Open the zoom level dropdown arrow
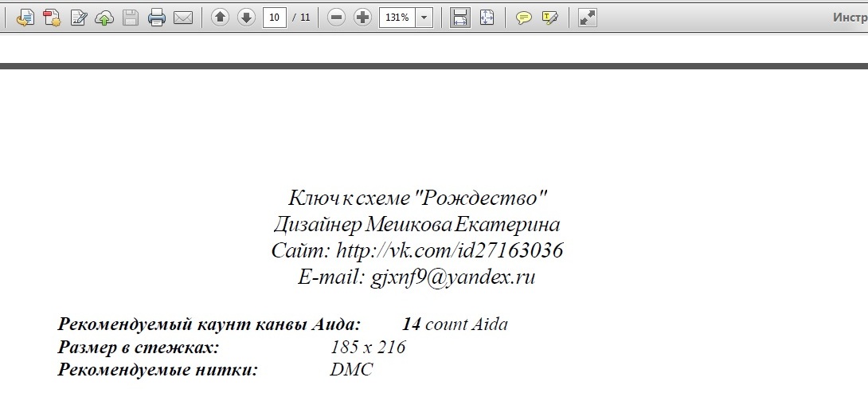The height and width of the screenshot is (401, 868). click(424, 18)
